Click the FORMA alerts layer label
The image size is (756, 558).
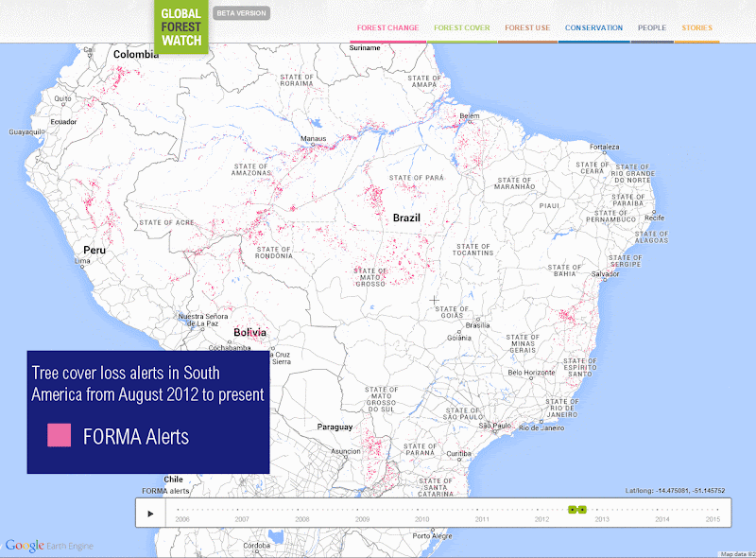tap(164, 491)
